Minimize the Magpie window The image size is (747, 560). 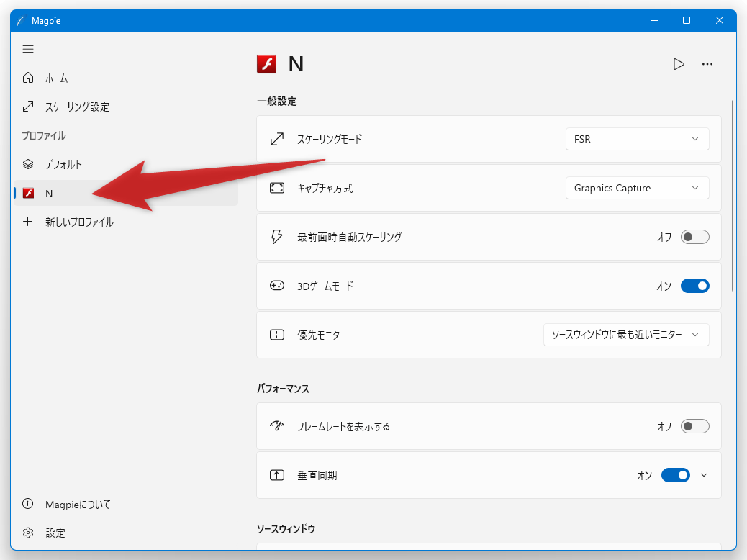654,20
